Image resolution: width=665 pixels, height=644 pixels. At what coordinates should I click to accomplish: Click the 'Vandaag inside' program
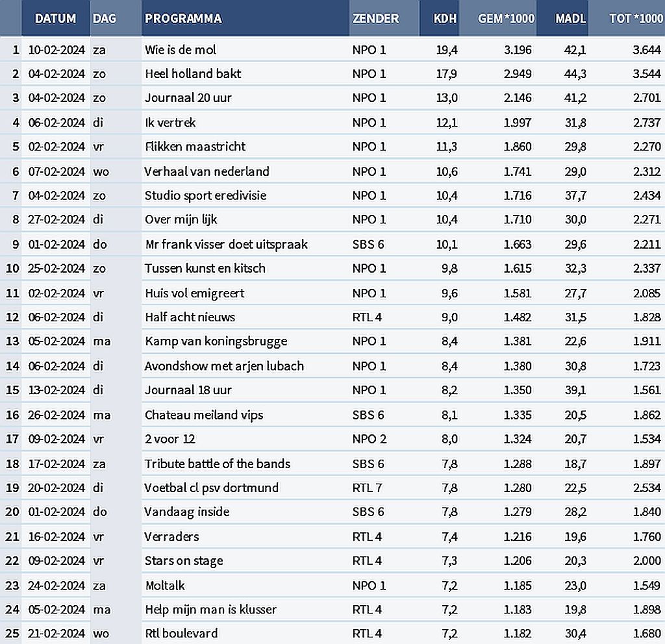(x=187, y=512)
